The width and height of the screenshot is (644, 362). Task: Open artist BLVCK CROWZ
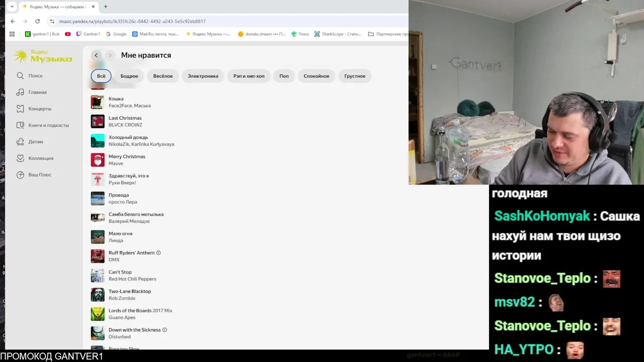(125, 125)
